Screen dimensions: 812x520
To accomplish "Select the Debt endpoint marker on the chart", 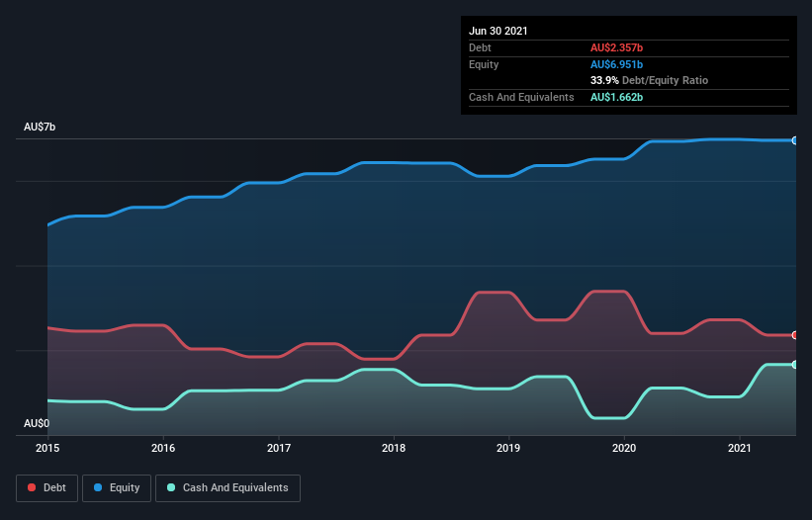I will (795, 335).
